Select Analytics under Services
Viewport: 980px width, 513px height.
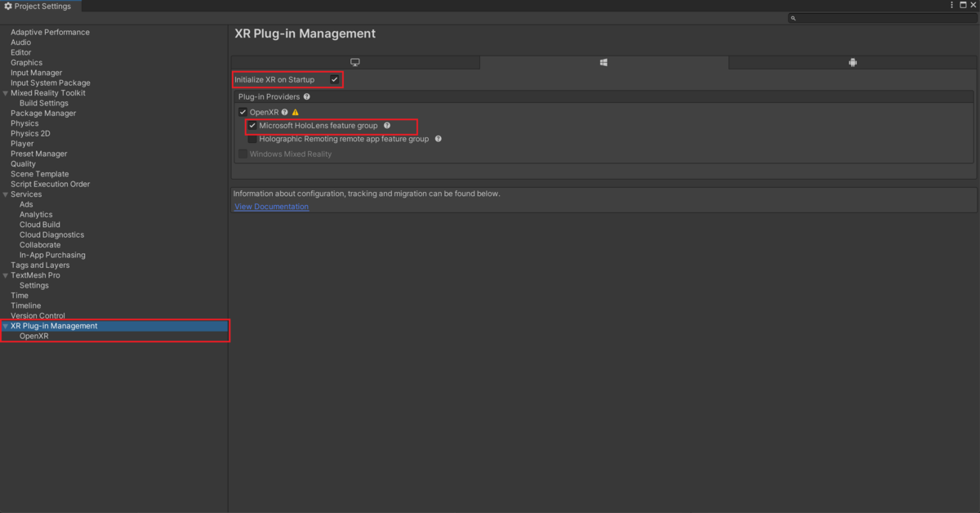pos(36,215)
